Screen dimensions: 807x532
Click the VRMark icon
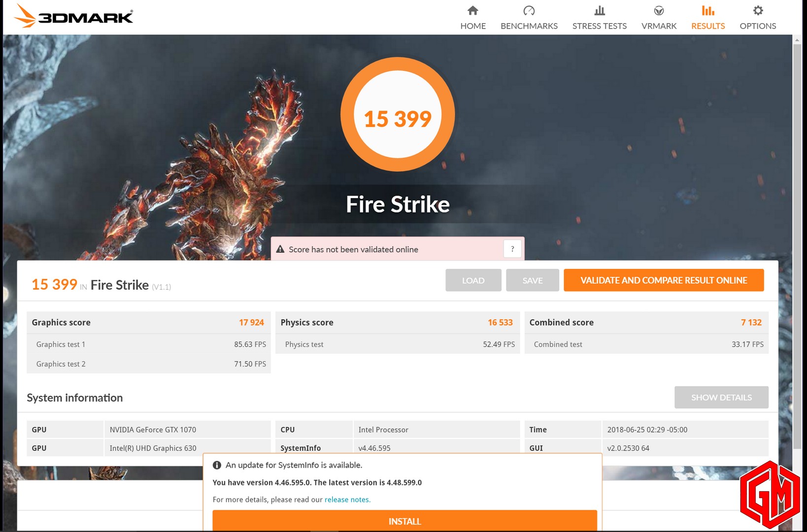point(659,10)
